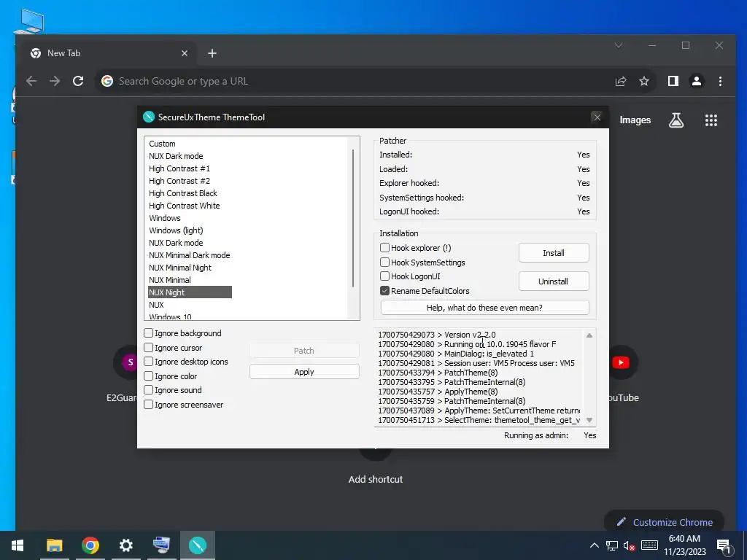The height and width of the screenshot is (560, 747).
Task: Select High Contrast #1 theme
Action: [x=179, y=168]
